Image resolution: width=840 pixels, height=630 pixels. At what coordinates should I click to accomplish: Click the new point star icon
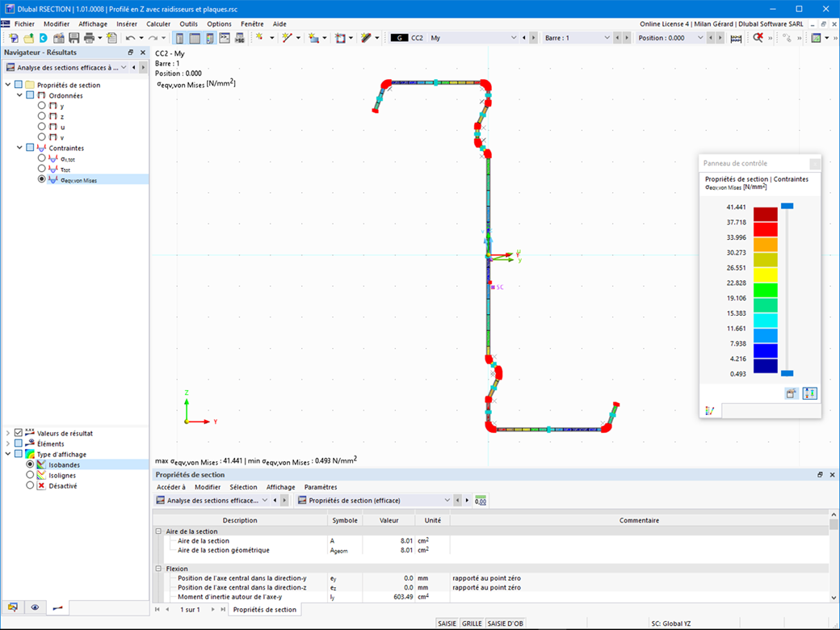260,37
